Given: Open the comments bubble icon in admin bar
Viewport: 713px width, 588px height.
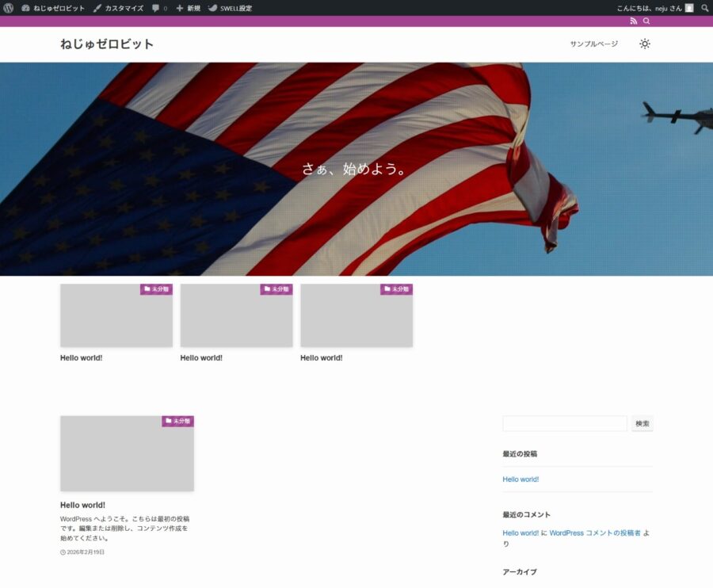Looking at the screenshot, I should pyautogui.click(x=156, y=8).
